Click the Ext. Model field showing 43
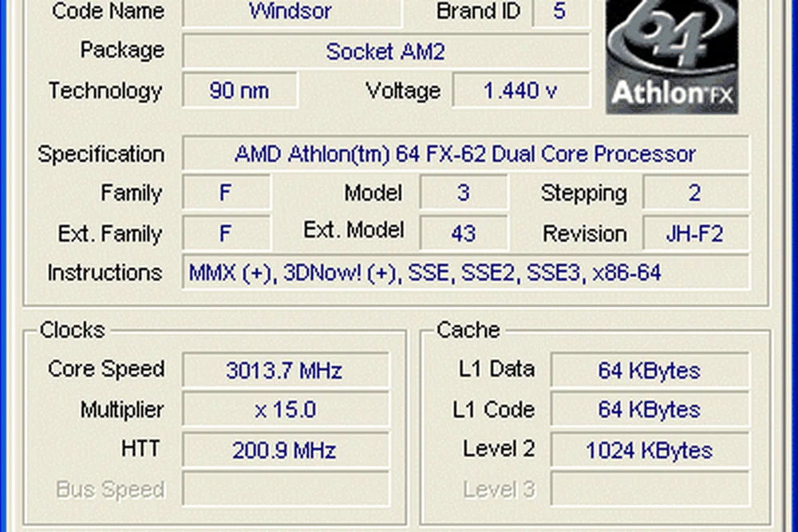 pos(464,234)
